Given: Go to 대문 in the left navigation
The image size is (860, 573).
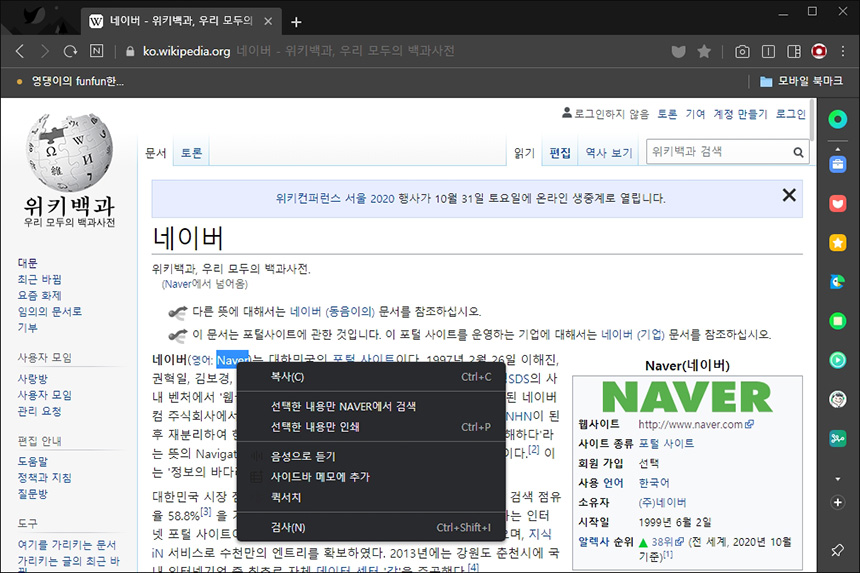Looking at the screenshot, I should click(27, 263).
